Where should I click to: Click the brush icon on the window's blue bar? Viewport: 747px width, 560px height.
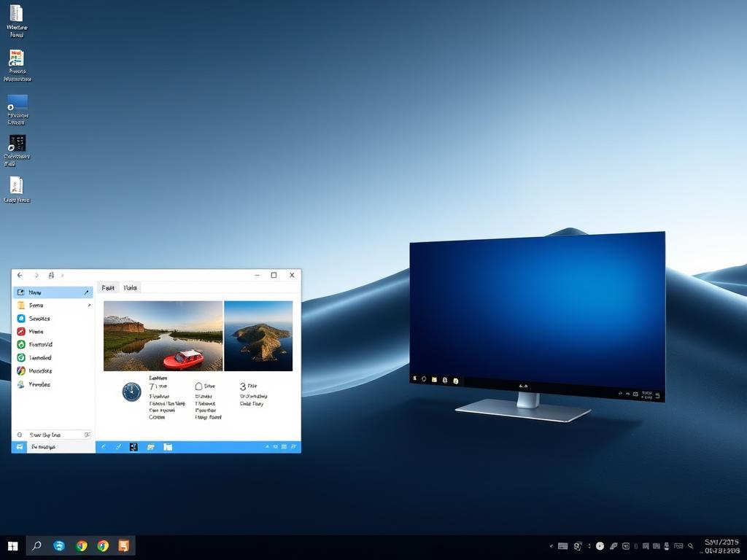point(118,447)
